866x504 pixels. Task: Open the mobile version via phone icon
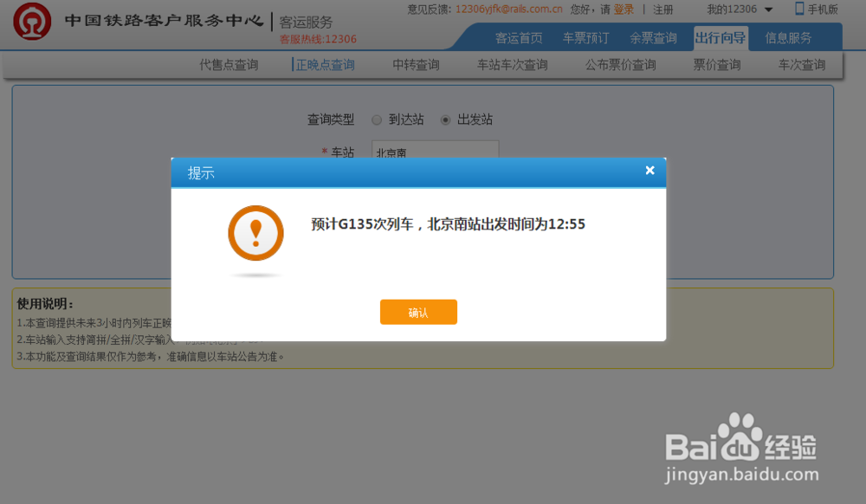point(799,10)
